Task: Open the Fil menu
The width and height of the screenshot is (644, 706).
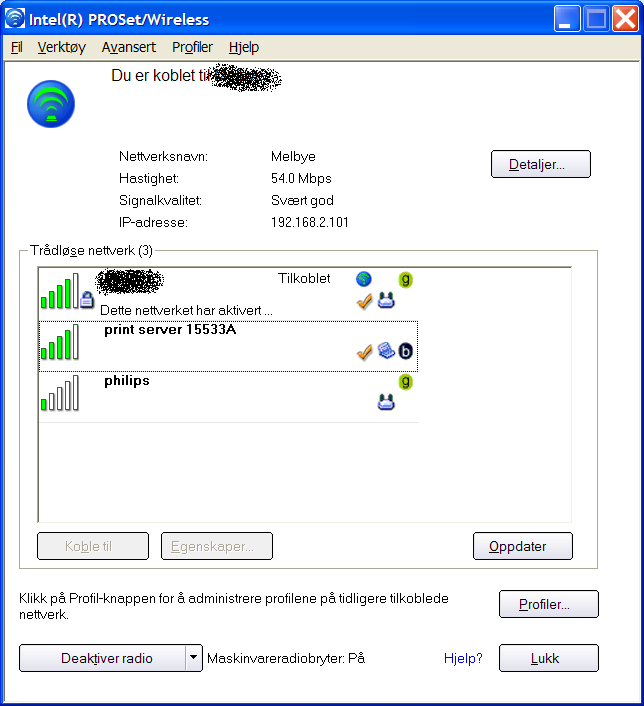Action: (17, 47)
